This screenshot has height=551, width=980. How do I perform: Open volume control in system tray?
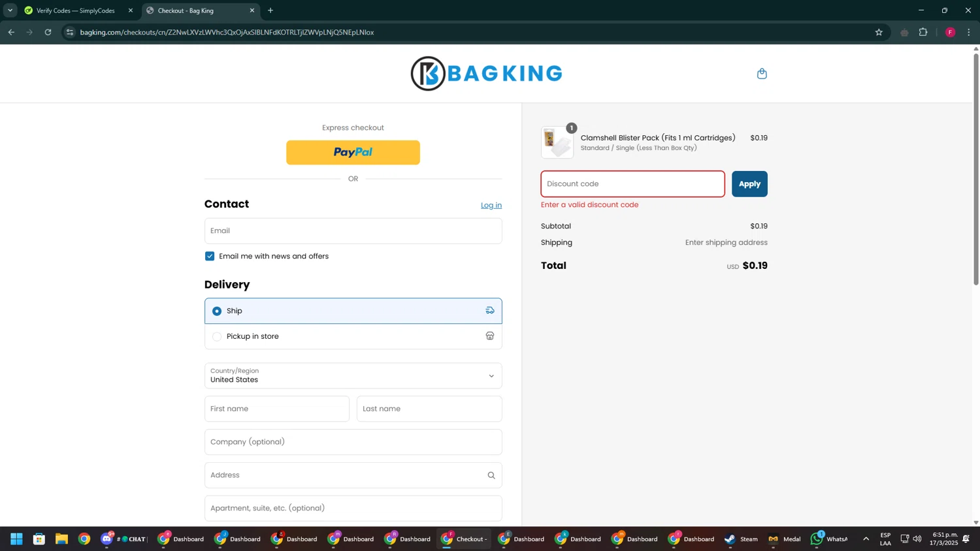(x=917, y=539)
